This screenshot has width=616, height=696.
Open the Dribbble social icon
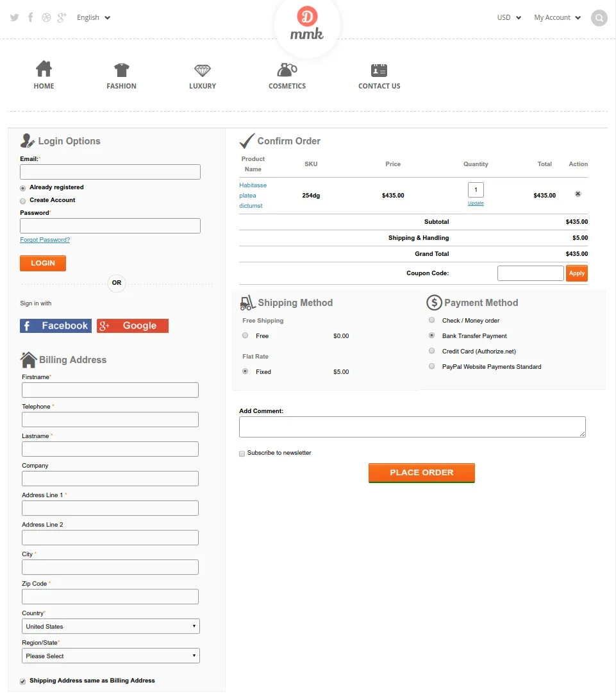pyautogui.click(x=47, y=17)
